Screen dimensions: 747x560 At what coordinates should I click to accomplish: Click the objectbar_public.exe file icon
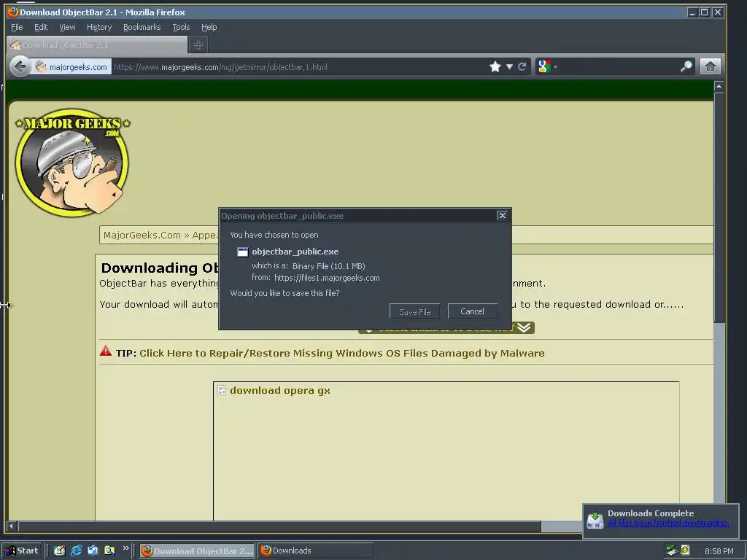[243, 252]
